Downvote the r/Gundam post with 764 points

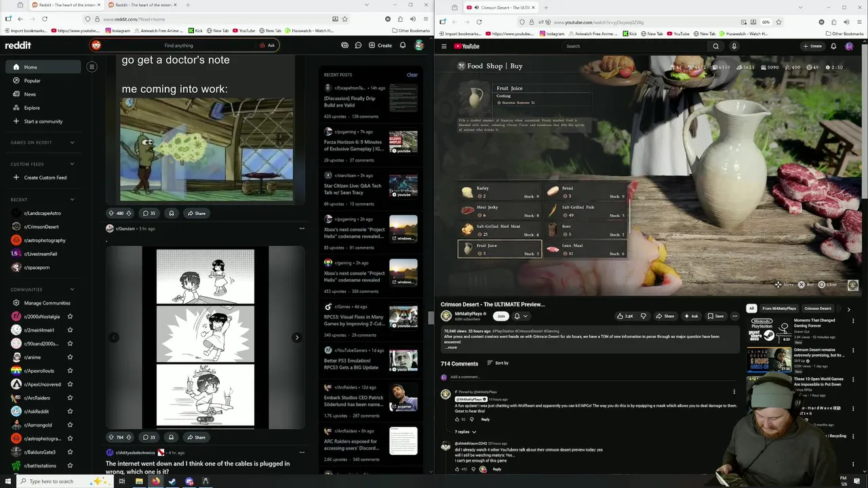tap(129, 437)
